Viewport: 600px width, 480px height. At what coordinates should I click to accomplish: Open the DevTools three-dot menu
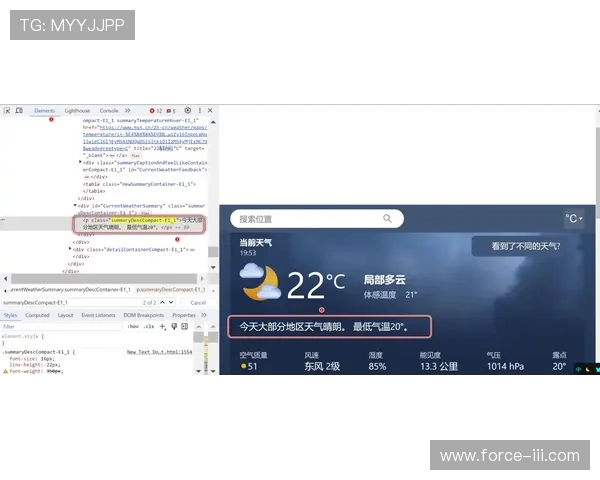click(199, 110)
